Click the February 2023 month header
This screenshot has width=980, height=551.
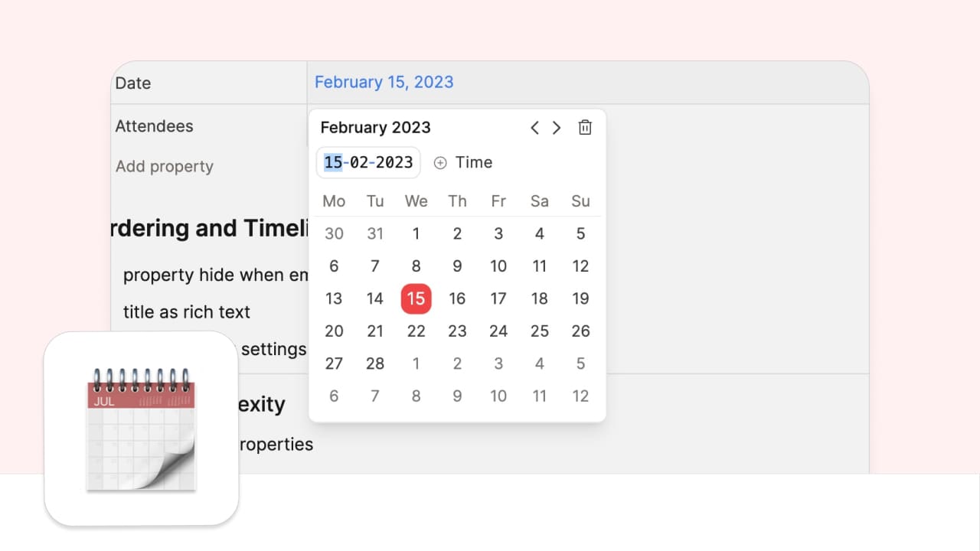(376, 128)
